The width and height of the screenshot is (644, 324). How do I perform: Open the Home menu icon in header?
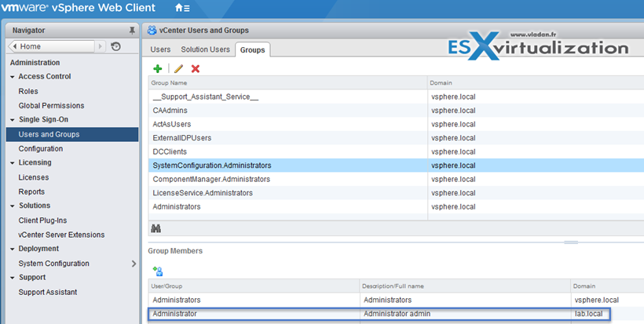coord(182,8)
